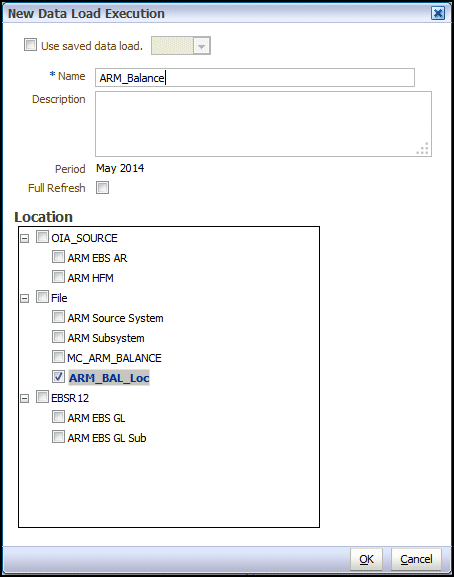This screenshot has height=577, width=454.
Task: Select the ARM EBS GL label
Action: point(96,418)
